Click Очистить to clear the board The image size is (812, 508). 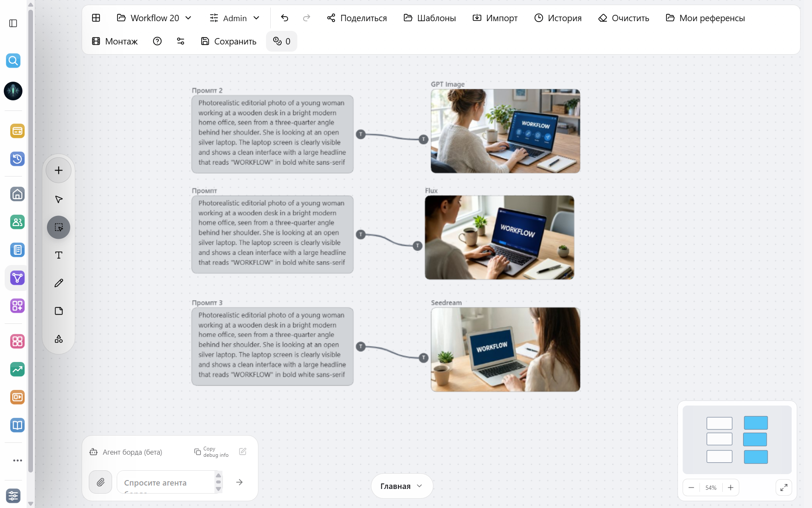point(624,18)
